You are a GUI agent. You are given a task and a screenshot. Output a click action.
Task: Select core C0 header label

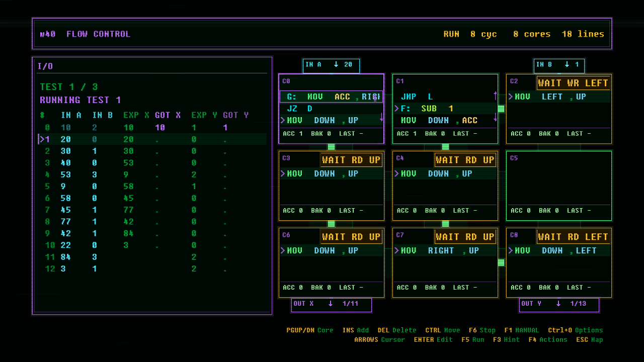pos(286,81)
